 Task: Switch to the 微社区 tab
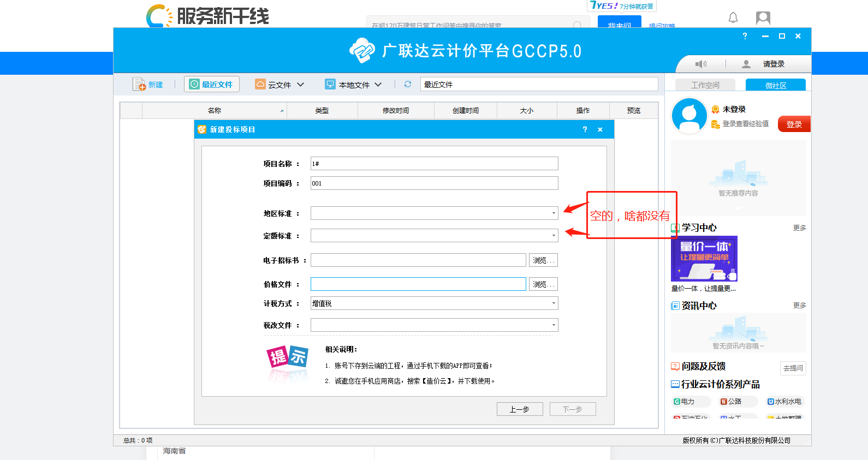[x=776, y=85]
